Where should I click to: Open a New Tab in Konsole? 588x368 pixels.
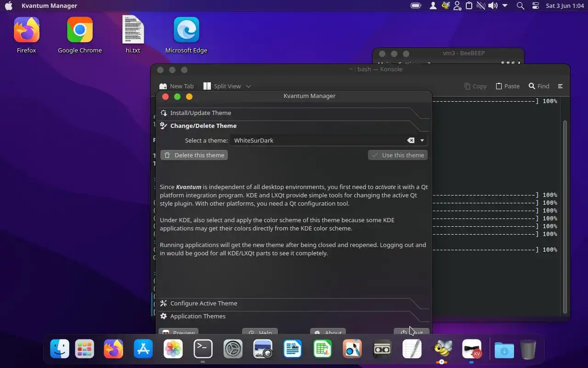coord(176,86)
